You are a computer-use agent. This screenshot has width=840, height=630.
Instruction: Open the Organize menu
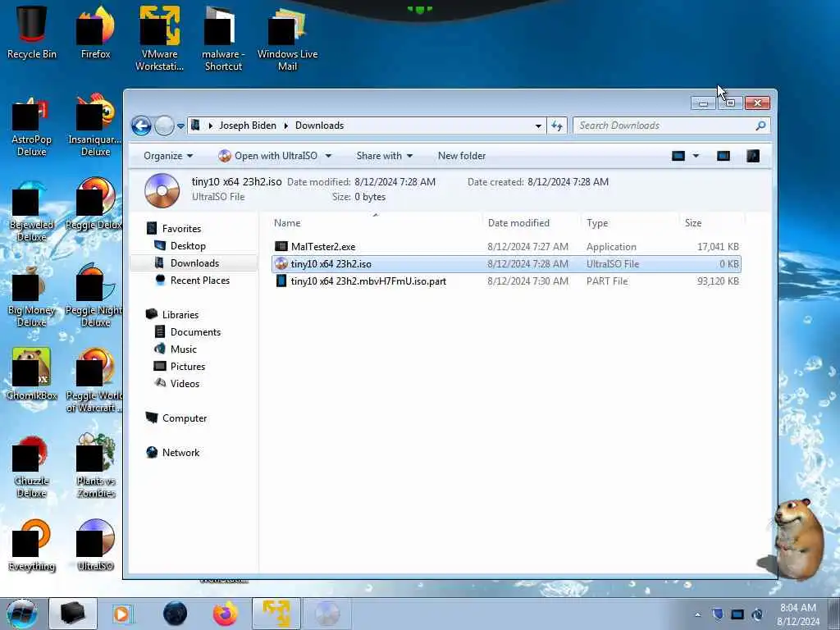(x=168, y=156)
